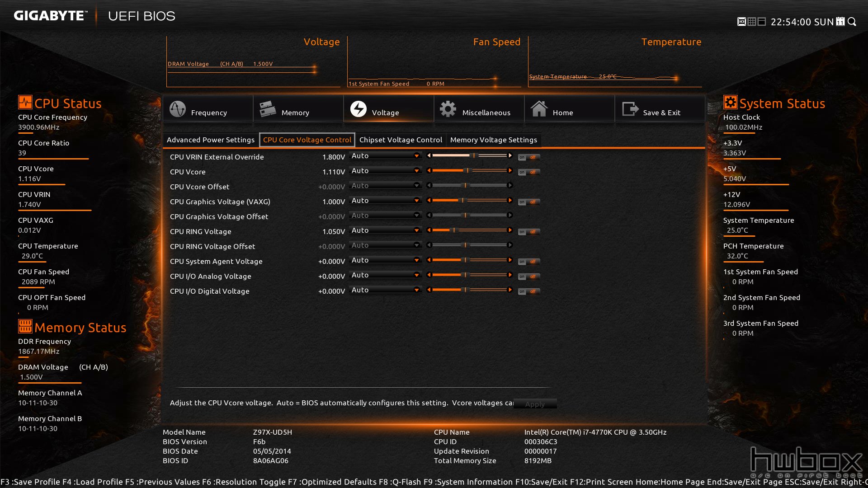
Task: Toggle on/off switch for CPU System Agent Voltage
Action: click(529, 262)
